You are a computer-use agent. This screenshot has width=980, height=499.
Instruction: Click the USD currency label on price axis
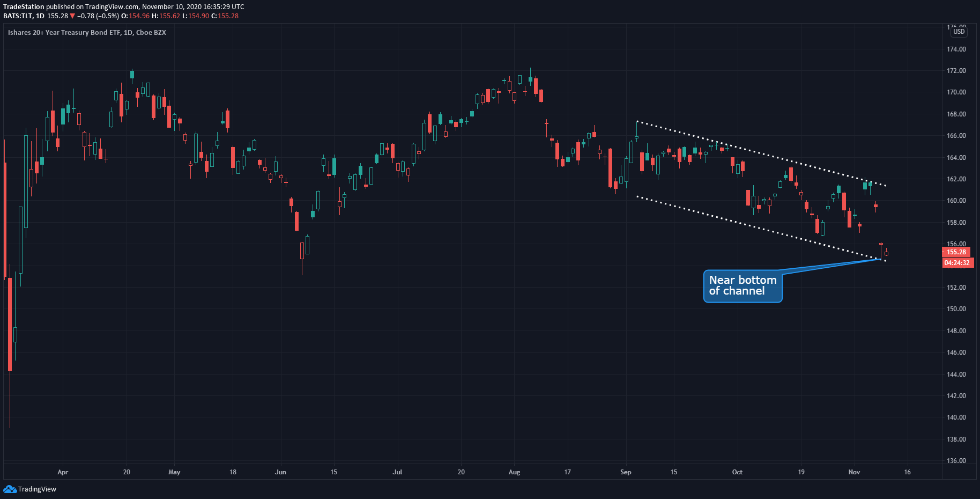click(959, 32)
